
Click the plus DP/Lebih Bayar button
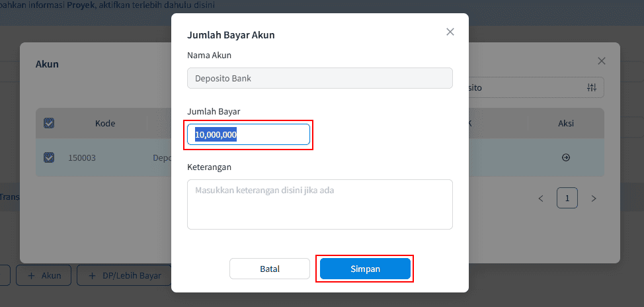coord(124,275)
